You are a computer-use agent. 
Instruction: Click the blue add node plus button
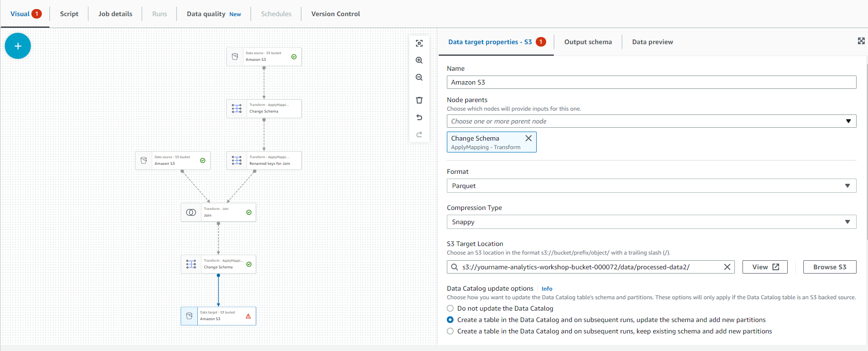click(x=18, y=46)
